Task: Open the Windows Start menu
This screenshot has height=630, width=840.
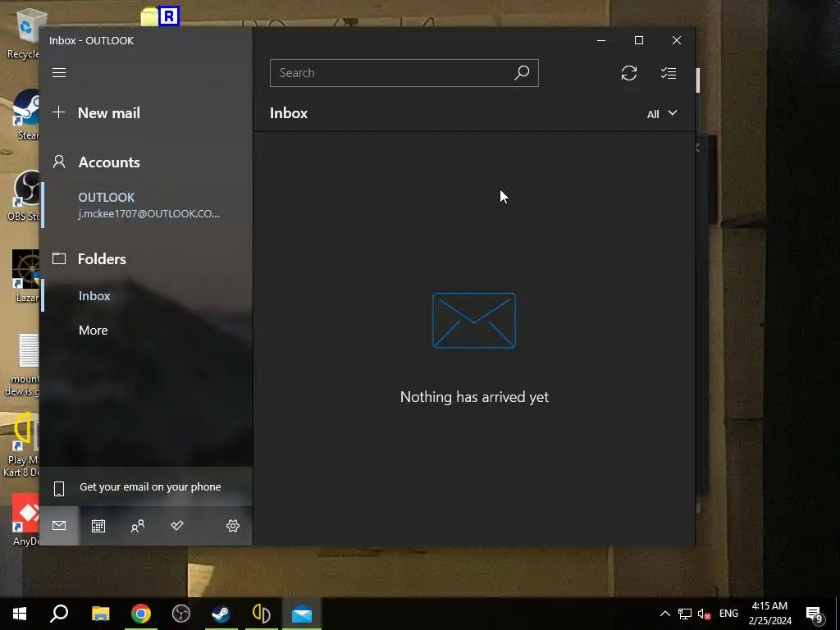Action: 20,614
